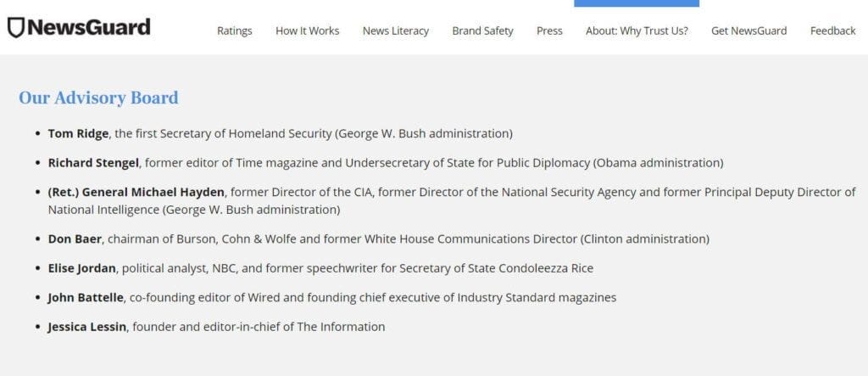Viewport: 868px width, 376px height.
Task: Click the blue active tab indicator bar
Action: tap(637, 3)
